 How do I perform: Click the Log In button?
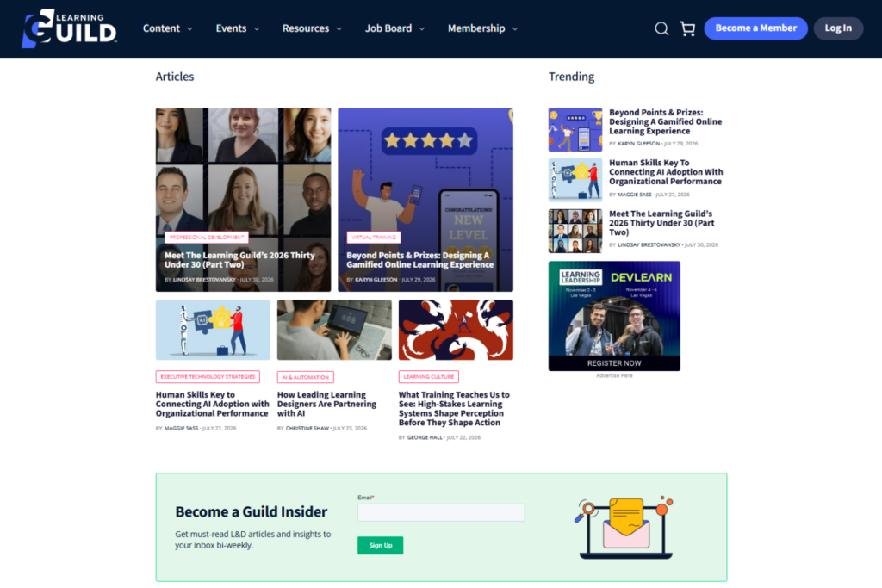(x=838, y=28)
